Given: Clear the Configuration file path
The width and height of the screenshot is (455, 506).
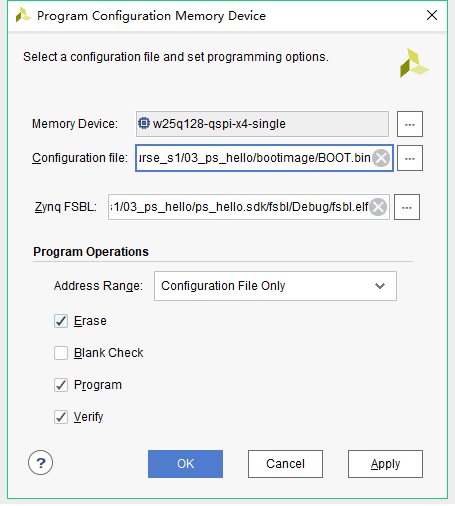Looking at the screenshot, I should click(x=381, y=158).
